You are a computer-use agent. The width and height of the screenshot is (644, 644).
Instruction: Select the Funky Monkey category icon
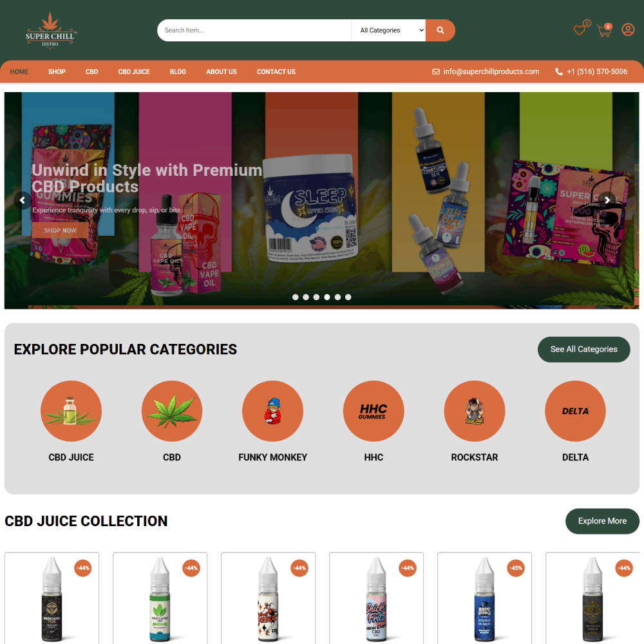[x=272, y=411]
